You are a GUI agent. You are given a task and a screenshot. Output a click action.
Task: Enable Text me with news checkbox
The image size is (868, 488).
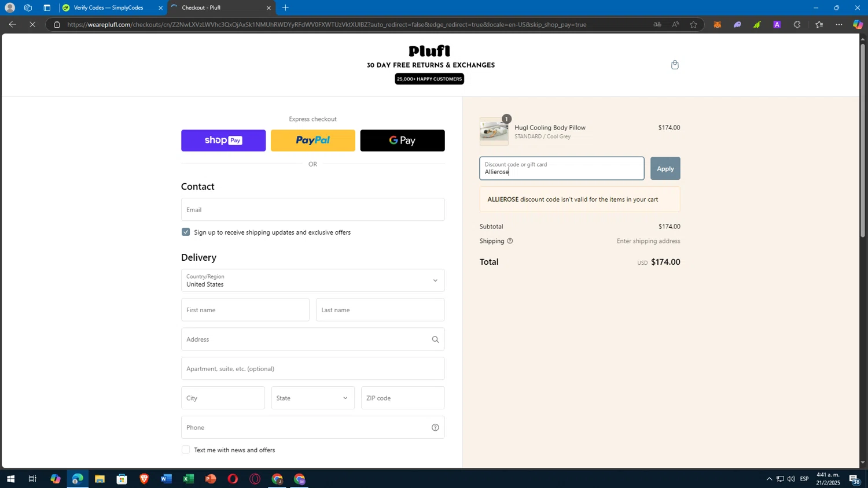click(x=186, y=450)
